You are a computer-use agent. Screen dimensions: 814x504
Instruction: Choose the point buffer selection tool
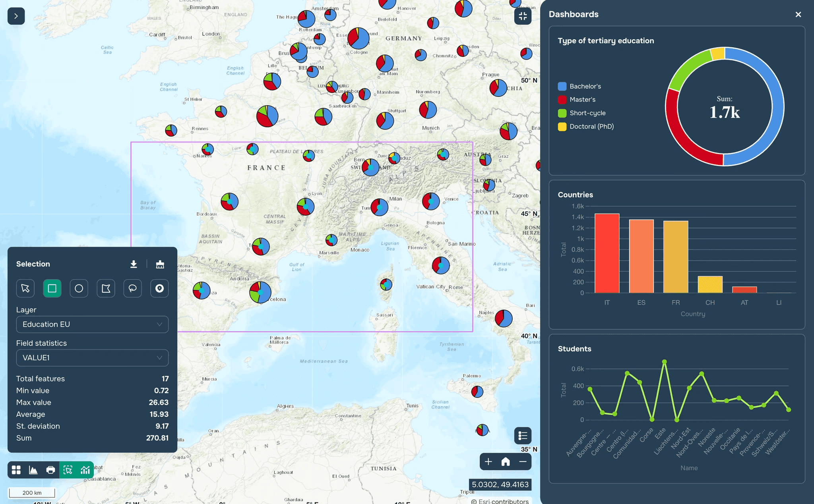tap(159, 288)
